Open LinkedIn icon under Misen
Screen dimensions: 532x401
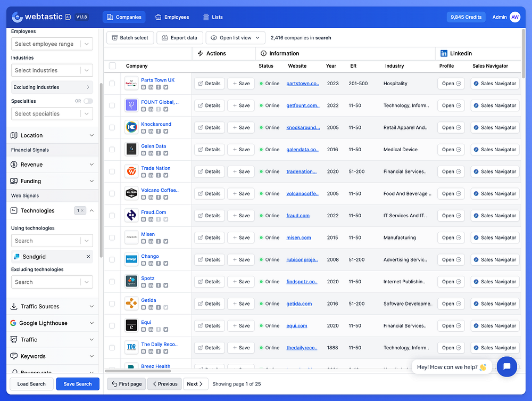pyautogui.click(x=151, y=241)
